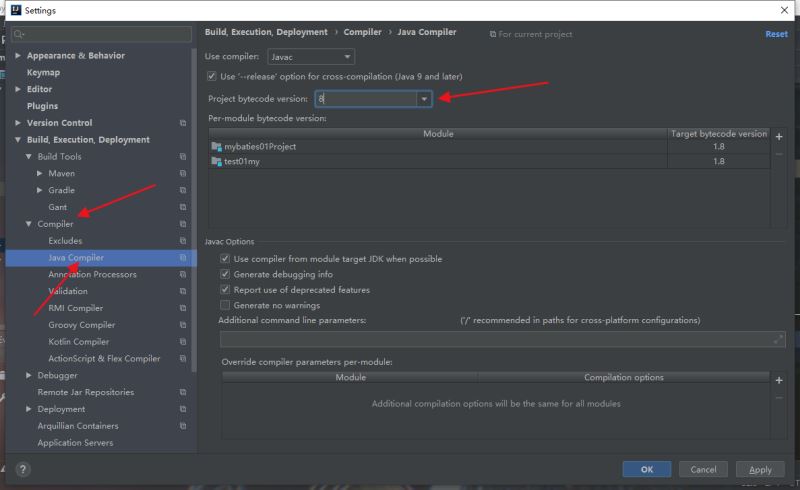800x490 pixels.
Task: Click the Reset link
Action: 776,34
